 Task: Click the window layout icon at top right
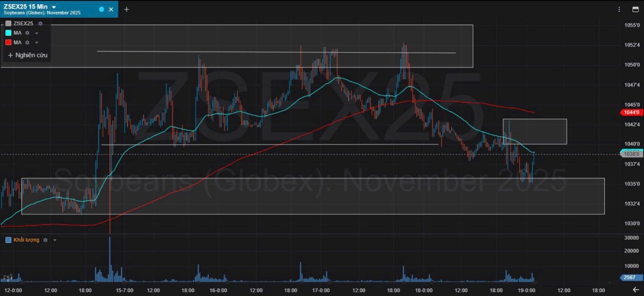pyautogui.click(x=634, y=9)
